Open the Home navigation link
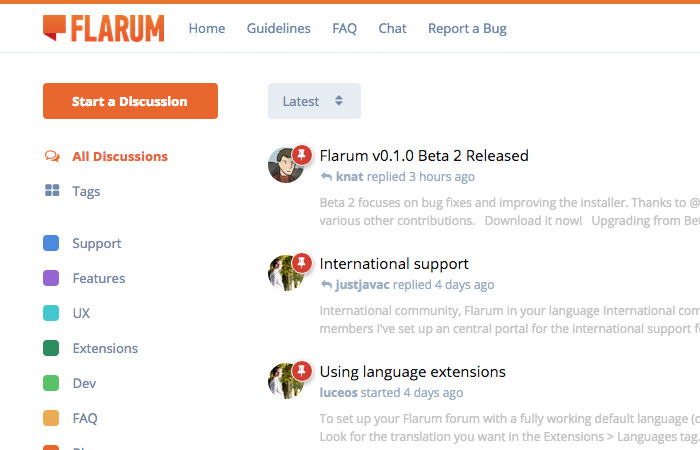This screenshot has height=450, width=700. tap(207, 29)
